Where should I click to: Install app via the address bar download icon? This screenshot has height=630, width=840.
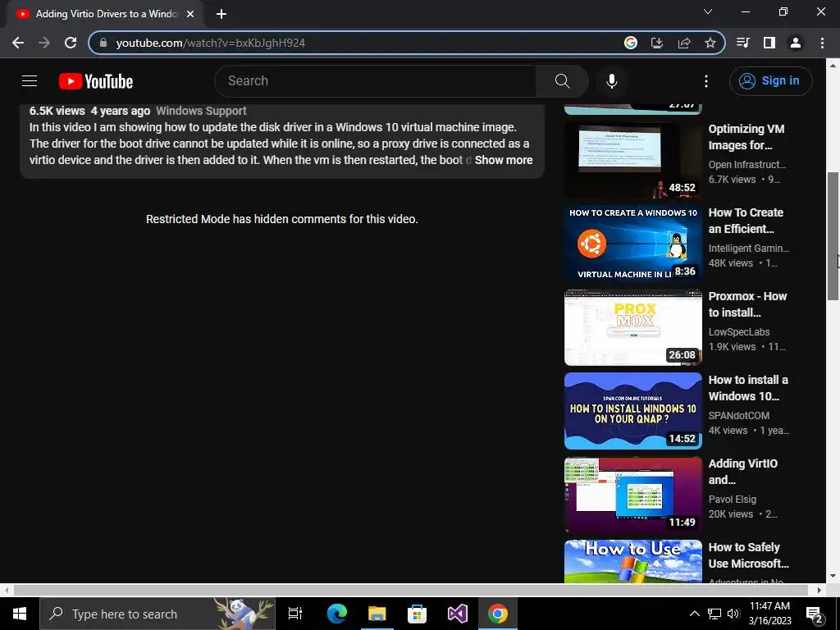[657, 43]
